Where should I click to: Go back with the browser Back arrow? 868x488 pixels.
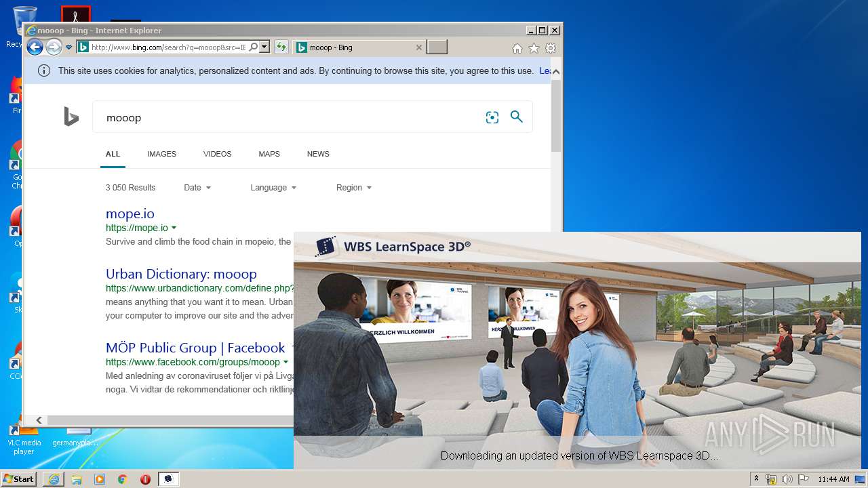click(35, 47)
